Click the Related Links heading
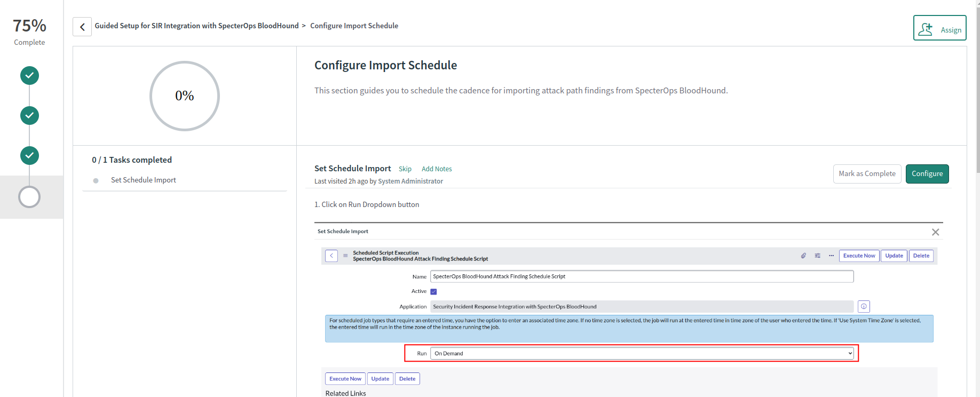This screenshot has width=980, height=397. click(345, 393)
